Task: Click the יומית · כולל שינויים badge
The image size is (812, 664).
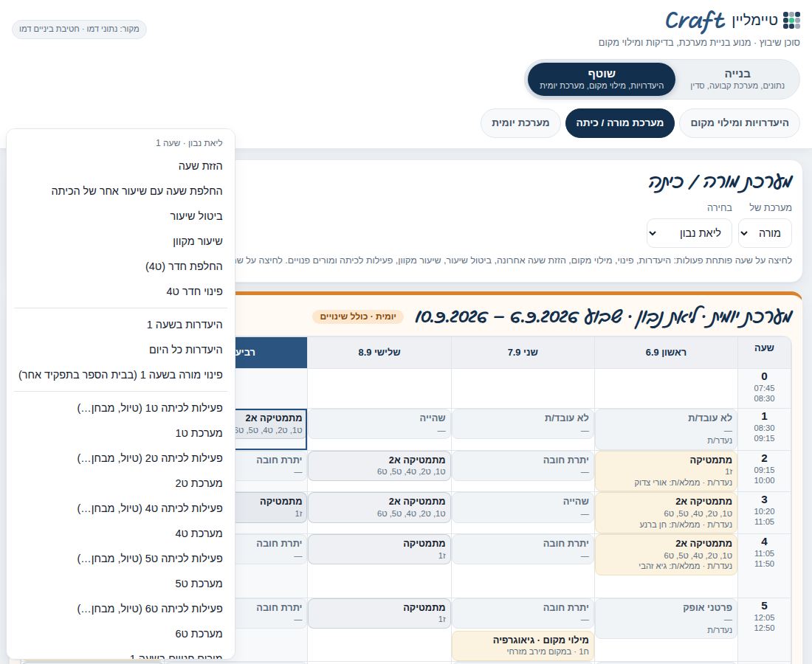Action: [x=358, y=317]
